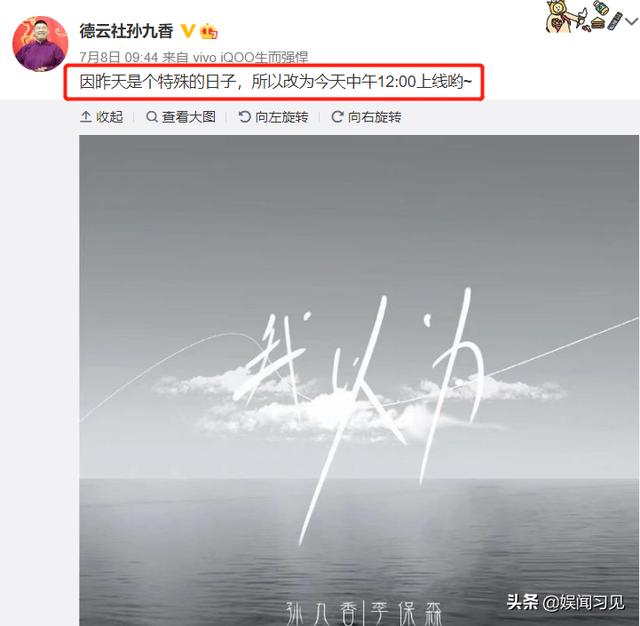Image resolution: width=640 pixels, height=626 pixels.
Task: Open the vivo iQOO生而强悍 source link
Action: 250,58
